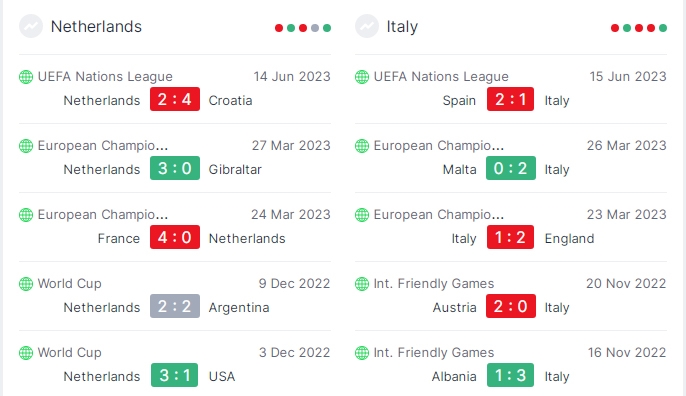686x396 pixels.
Task: Click globe icon for Spain vs Italy match
Action: pos(362,77)
